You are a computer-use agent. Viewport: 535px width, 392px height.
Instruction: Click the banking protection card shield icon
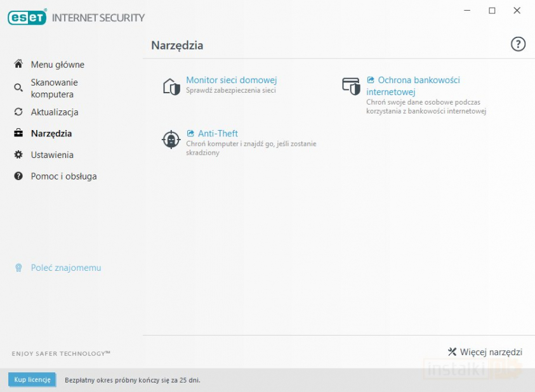pos(351,86)
